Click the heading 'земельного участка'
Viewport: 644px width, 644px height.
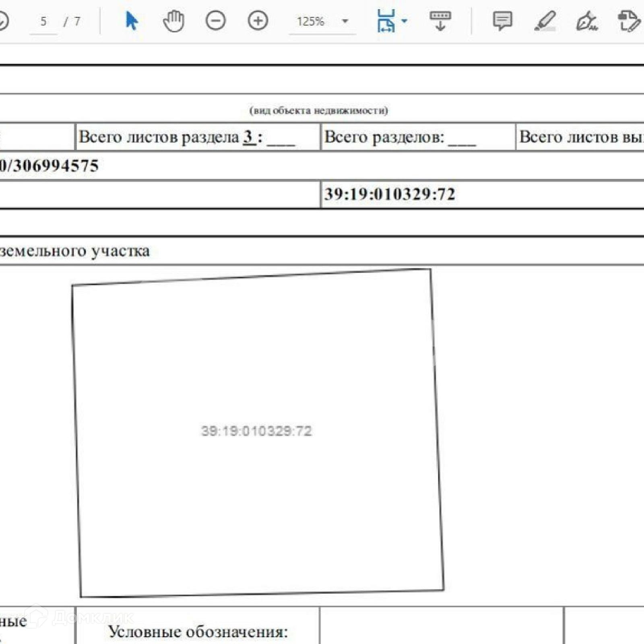75,251
